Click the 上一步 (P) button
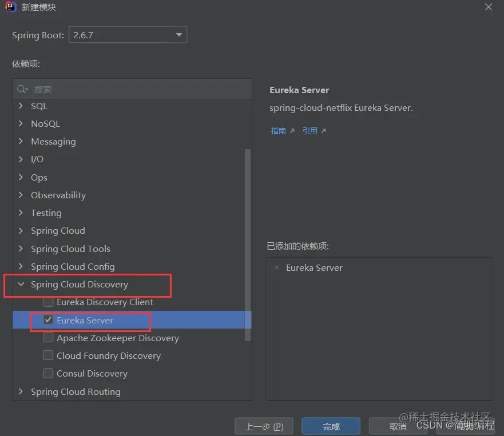 [264, 426]
